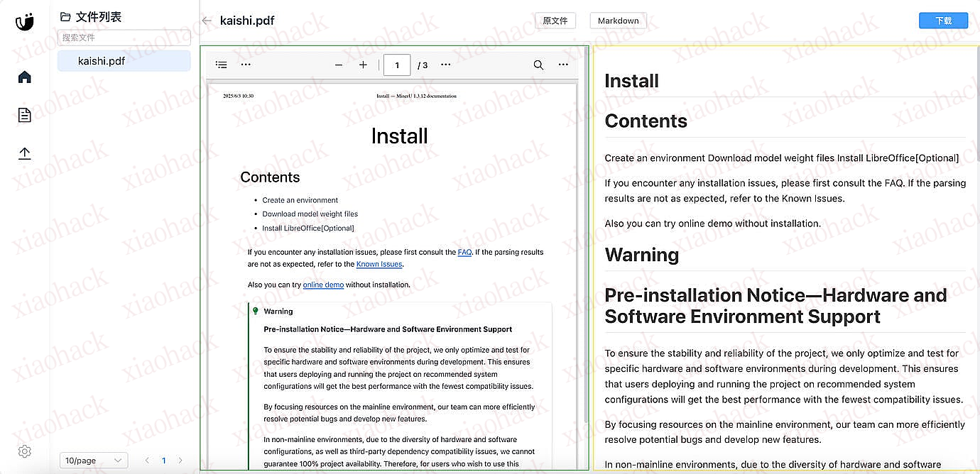
Task: Switch to the 原文件 tab
Action: (555, 21)
